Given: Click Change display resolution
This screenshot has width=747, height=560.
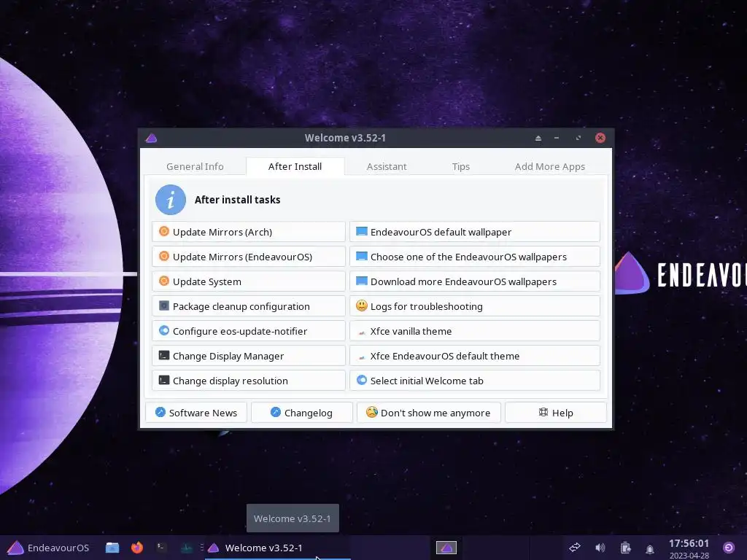Looking at the screenshot, I should [x=248, y=381].
